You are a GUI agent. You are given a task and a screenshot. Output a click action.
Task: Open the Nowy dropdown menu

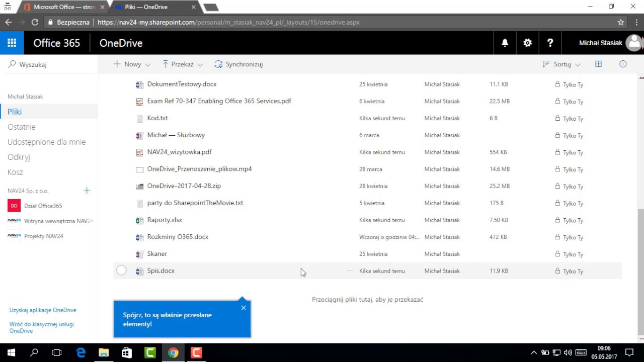pyautogui.click(x=132, y=64)
